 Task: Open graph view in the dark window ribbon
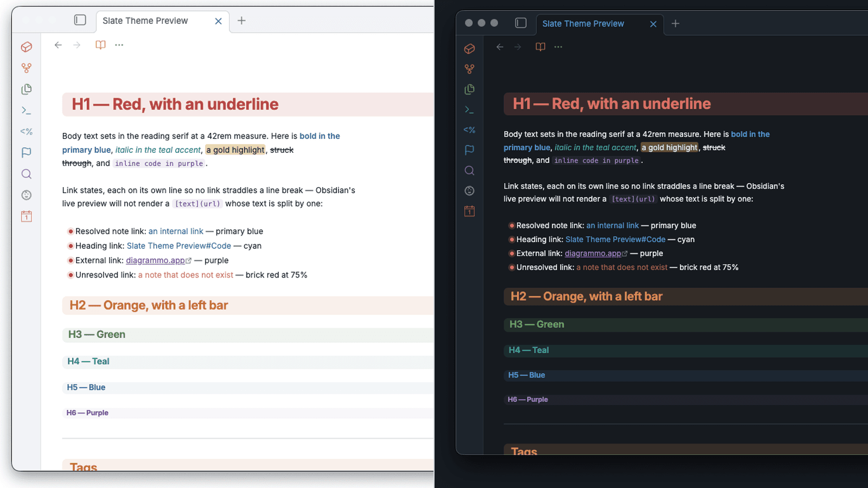(x=470, y=69)
